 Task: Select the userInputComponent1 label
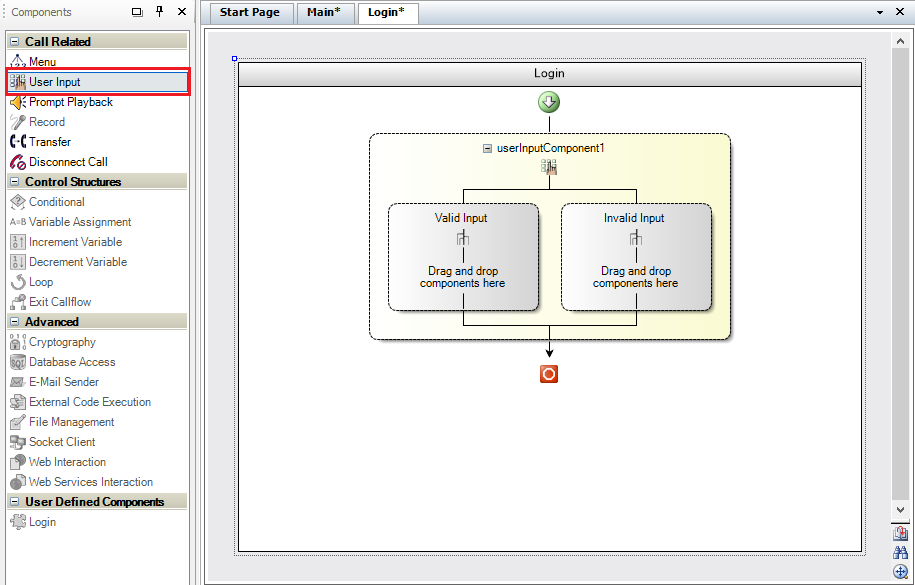click(x=550, y=148)
